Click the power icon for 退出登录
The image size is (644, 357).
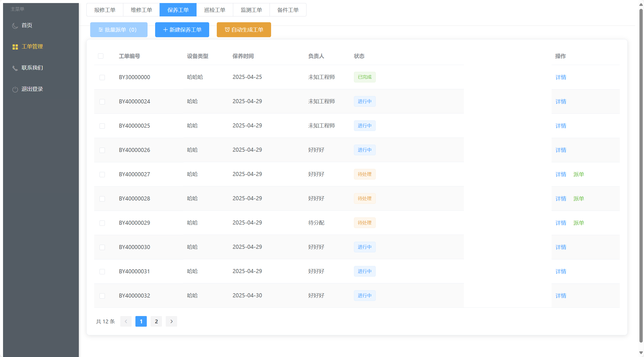pyautogui.click(x=15, y=89)
